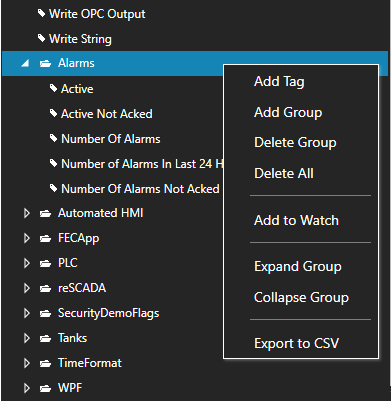This screenshot has width=391, height=401.
Task: Click the Number Of Alarms Not Acked tag icon
Action: point(53,188)
